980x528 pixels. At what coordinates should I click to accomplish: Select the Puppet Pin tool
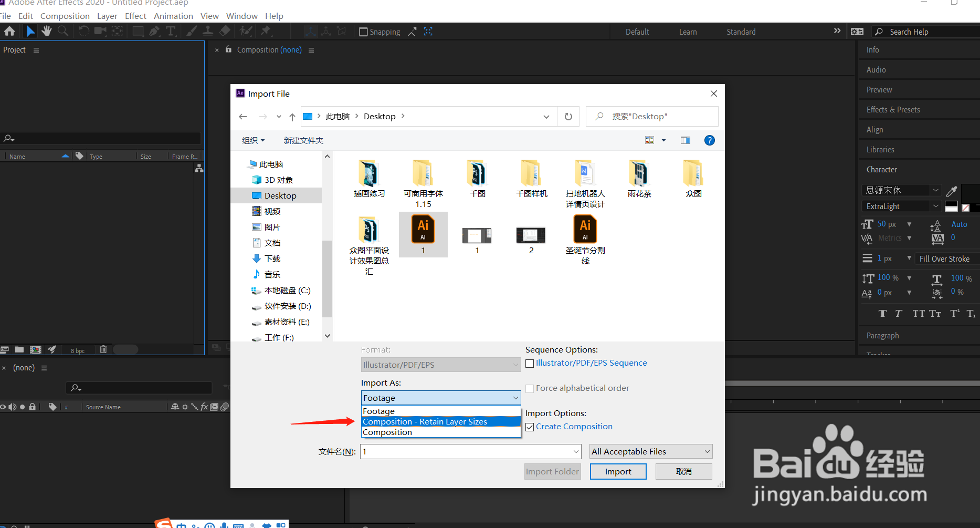click(x=266, y=32)
